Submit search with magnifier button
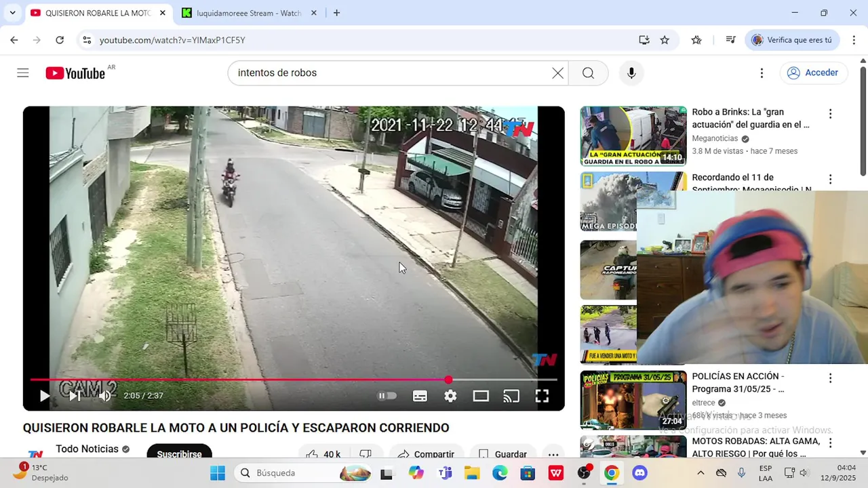 588,73
